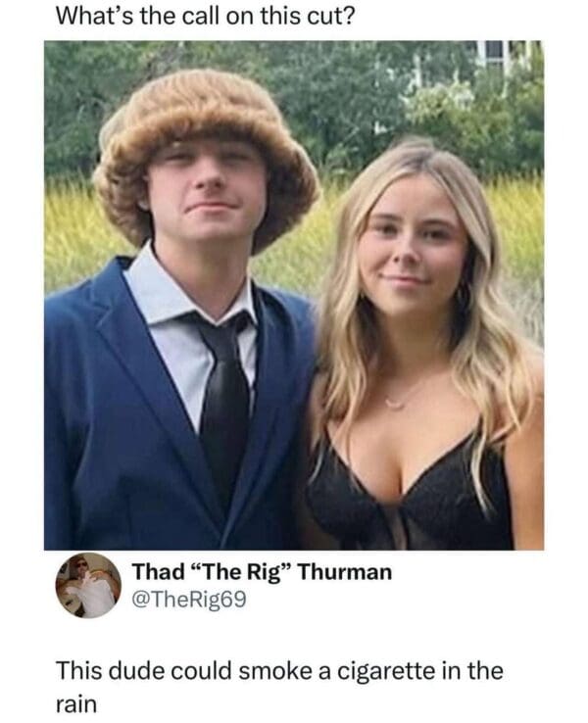Click the window of the building behind trees
The image size is (588, 723).
pos(494,53)
